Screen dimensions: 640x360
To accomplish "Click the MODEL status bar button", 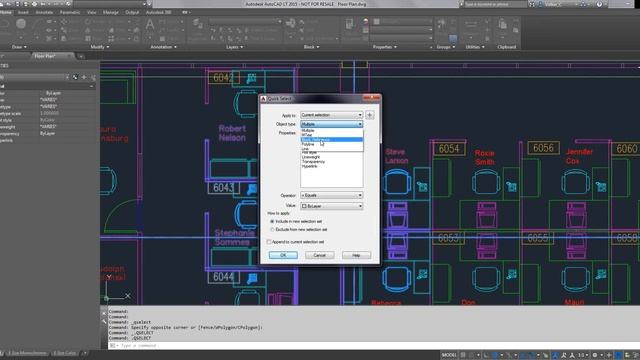I will coord(449,355).
